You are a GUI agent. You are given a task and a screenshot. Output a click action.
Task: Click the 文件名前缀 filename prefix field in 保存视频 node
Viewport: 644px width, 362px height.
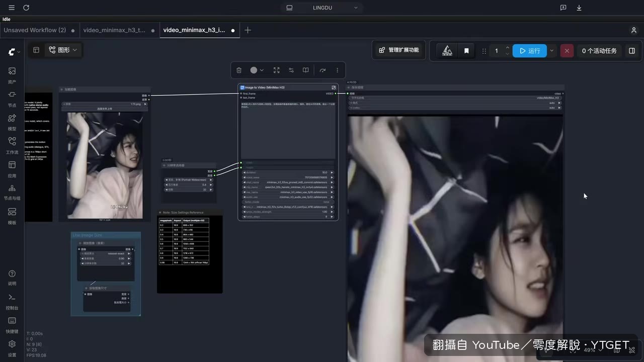pos(455,98)
